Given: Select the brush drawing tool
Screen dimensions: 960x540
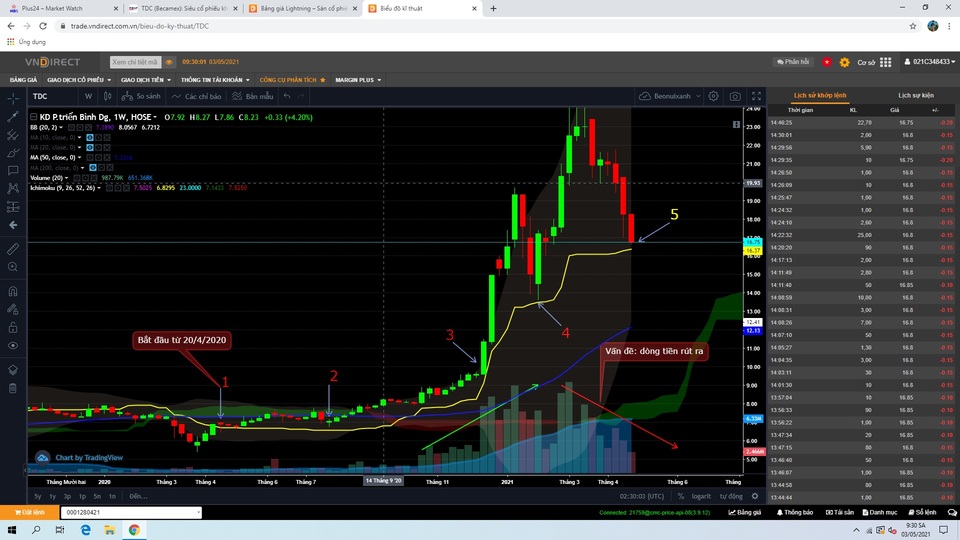Looking at the screenshot, I should [x=13, y=152].
